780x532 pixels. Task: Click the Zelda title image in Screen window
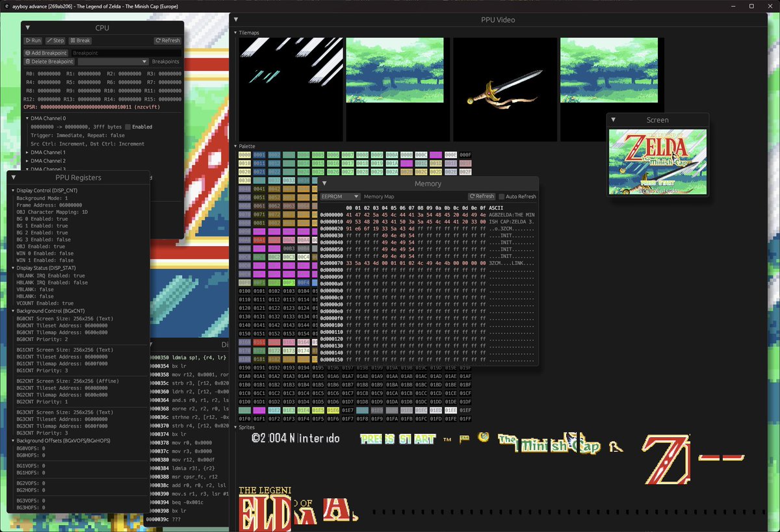coord(656,162)
